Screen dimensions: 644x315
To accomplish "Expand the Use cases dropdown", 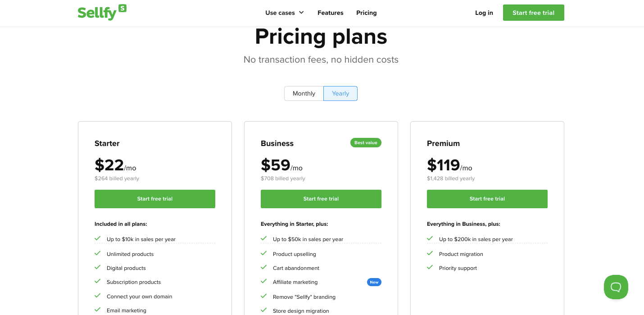I will point(285,13).
